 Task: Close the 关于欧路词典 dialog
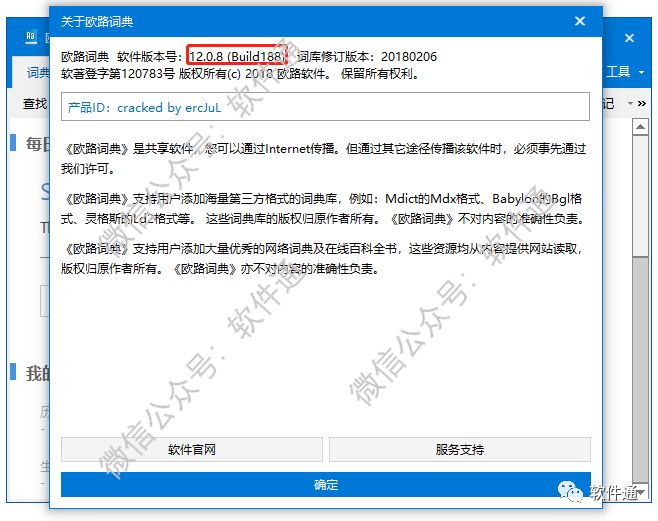(x=580, y=21)
